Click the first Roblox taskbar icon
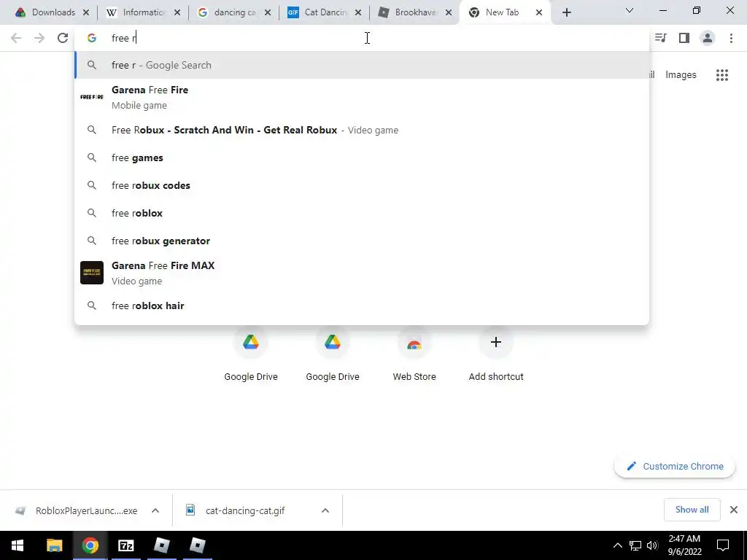The image size is (747, 560). coord(162,545)
